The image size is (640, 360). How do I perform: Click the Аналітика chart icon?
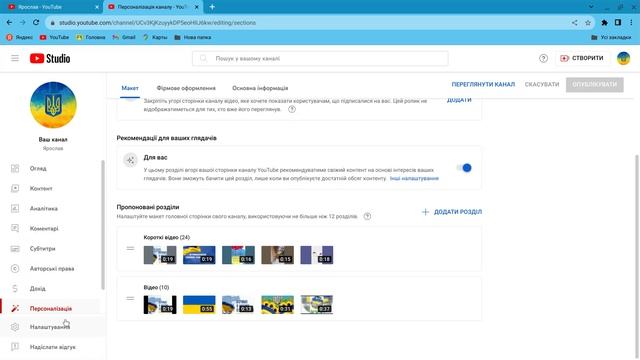click(x=15, y=208)
